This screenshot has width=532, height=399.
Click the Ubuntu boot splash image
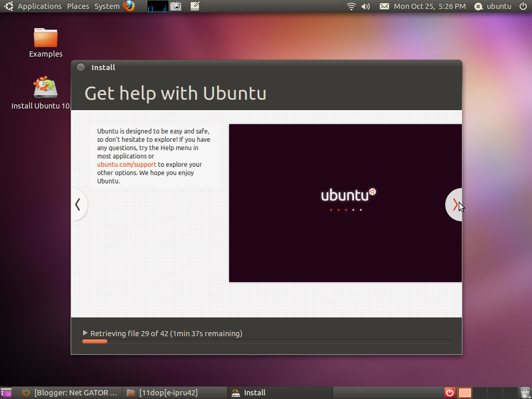point(345,203)
